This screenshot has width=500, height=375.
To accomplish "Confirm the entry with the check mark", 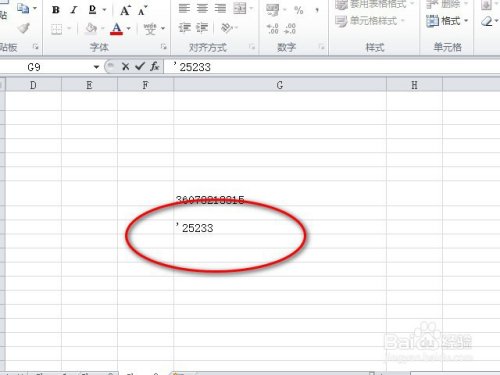I will (140, 67).
